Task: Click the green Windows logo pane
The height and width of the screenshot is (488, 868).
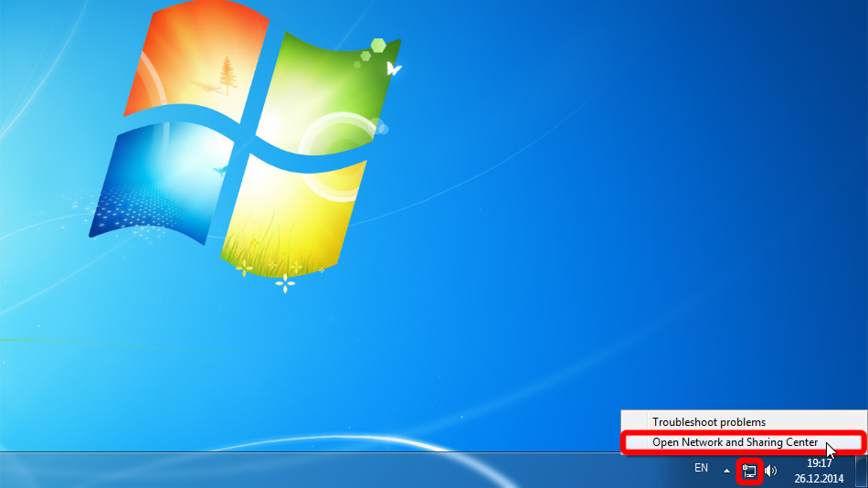Action: pos(324,91)
